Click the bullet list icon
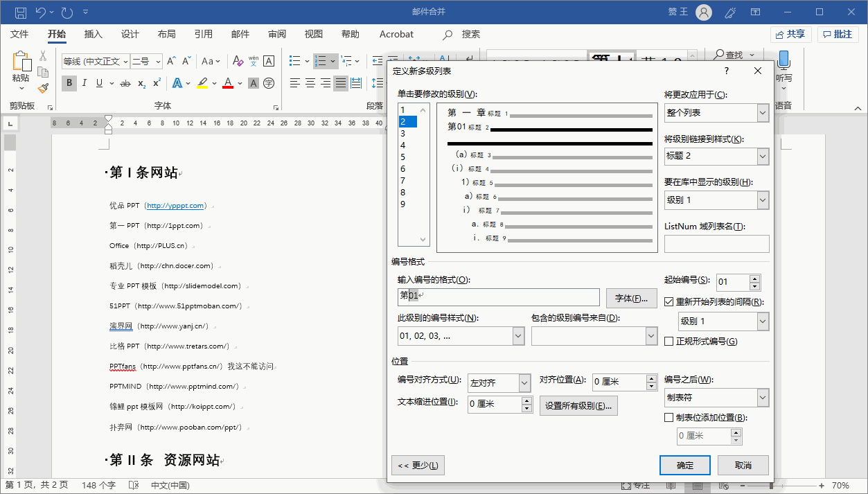 tap(295, 61)
